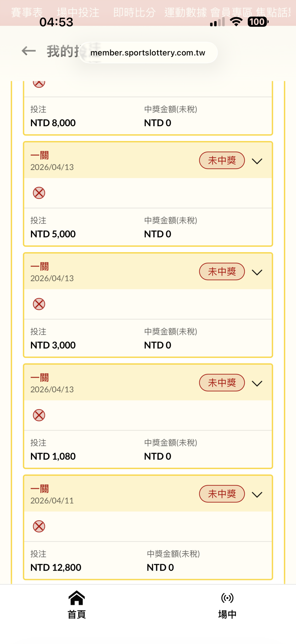This screenshot has width=296, height=644.
Task: Switch to the 即時比分 tab
Action: [134, 12]
